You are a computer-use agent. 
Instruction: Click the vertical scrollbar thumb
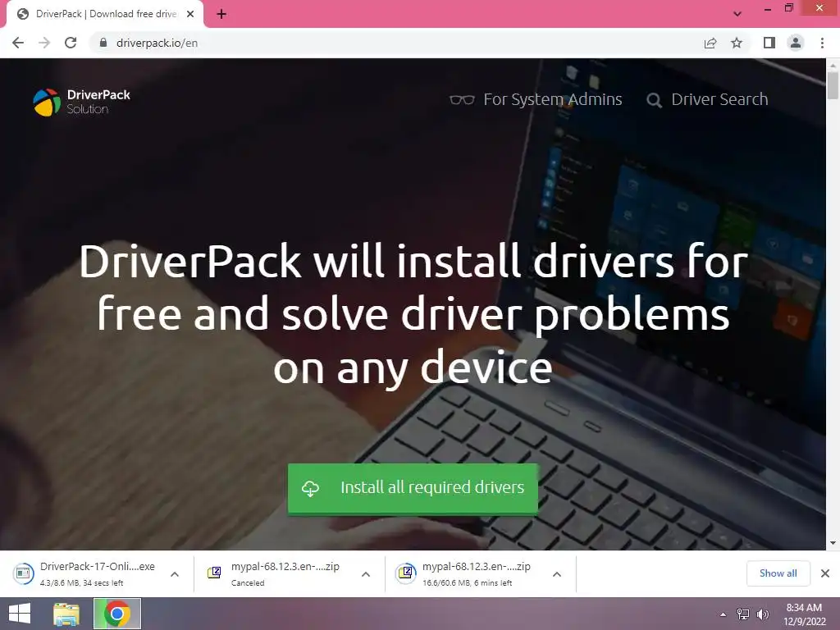[x=833, y=85]
